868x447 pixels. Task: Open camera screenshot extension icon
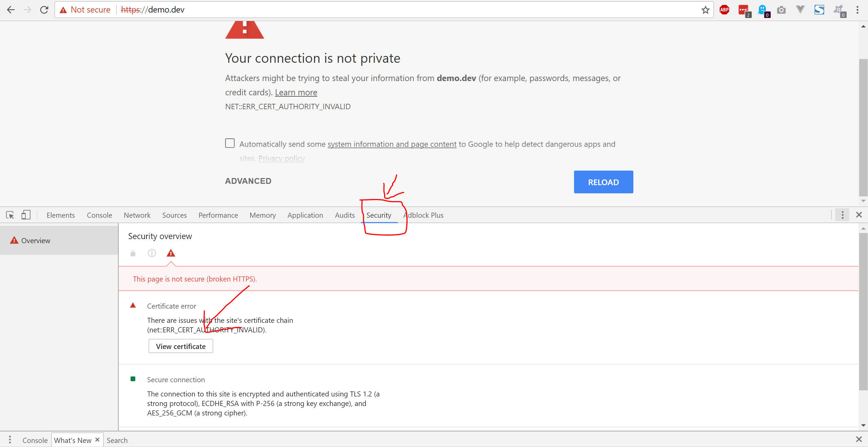click(x=781, y=10)
